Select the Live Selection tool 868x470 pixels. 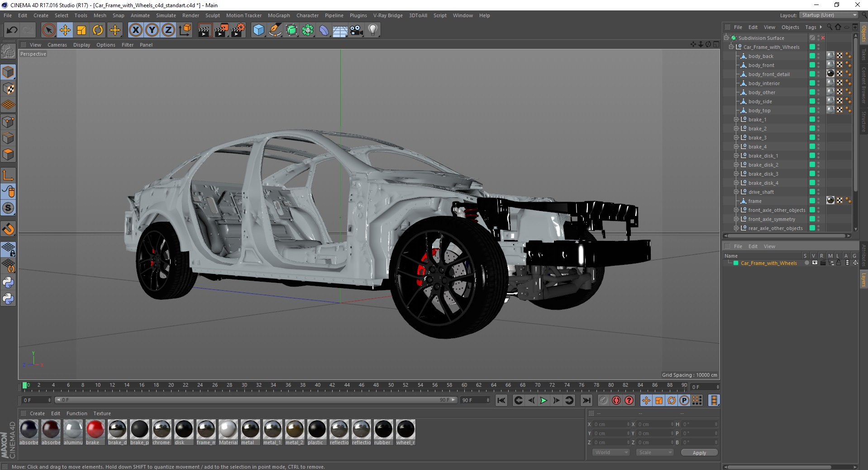click(48, 30)
